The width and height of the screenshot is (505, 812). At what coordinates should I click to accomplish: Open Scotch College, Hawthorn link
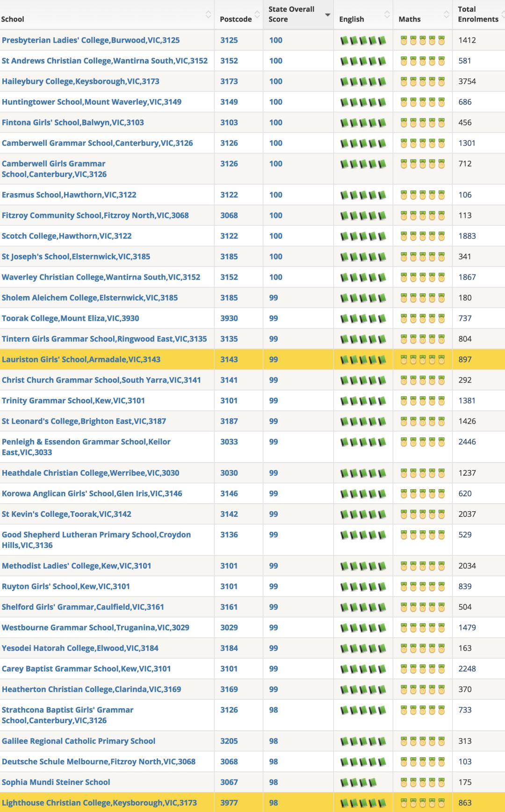point(67,236)
